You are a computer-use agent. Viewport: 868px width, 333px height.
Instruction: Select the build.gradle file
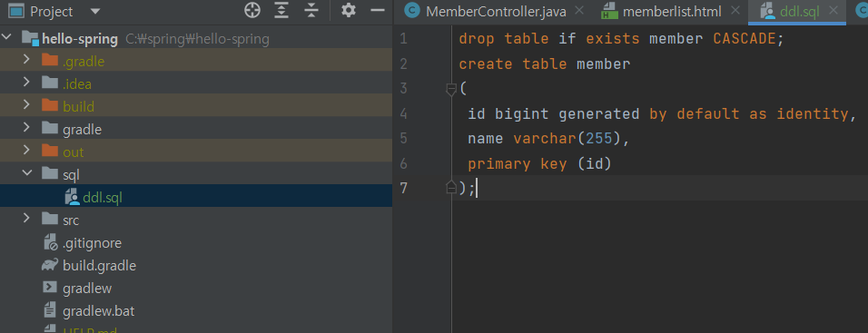(x=99, y=266)
